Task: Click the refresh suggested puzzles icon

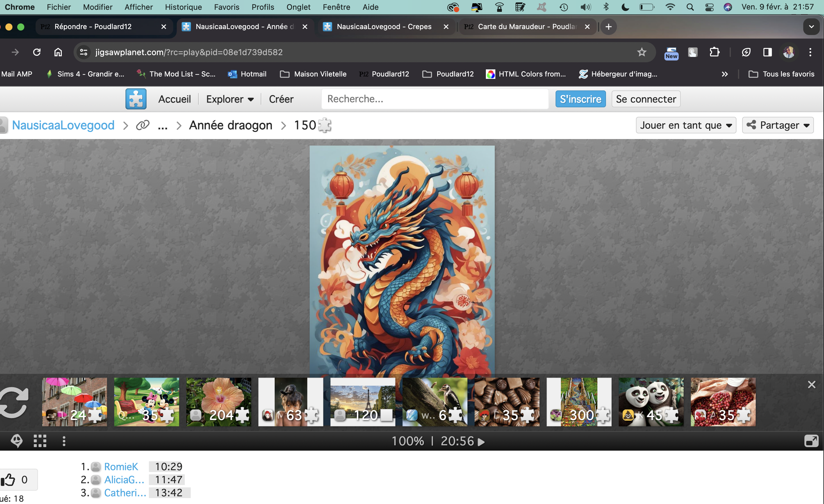Action: [13, 402]
